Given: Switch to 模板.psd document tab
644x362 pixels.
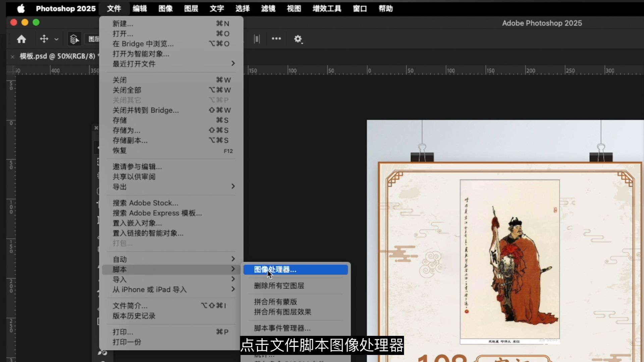Looking at the screenshot, I should tap(57, 56).
